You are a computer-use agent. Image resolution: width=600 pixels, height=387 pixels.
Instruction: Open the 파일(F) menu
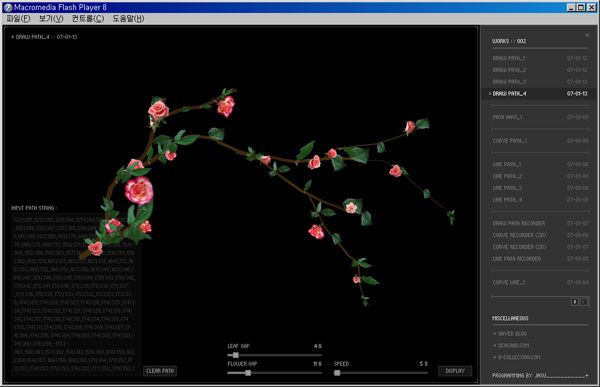point(18,18)
